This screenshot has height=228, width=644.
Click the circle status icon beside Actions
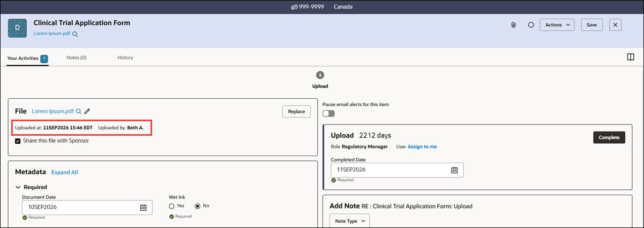531,25
